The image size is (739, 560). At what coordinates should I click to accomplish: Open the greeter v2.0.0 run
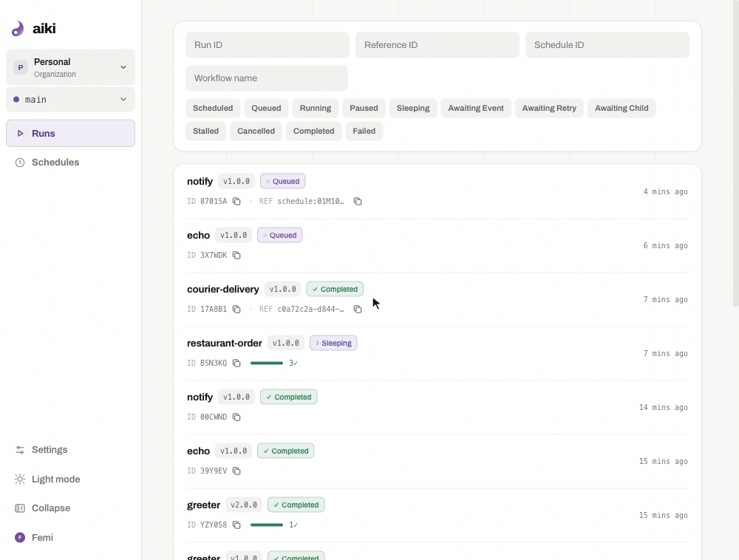click(437, 515)
